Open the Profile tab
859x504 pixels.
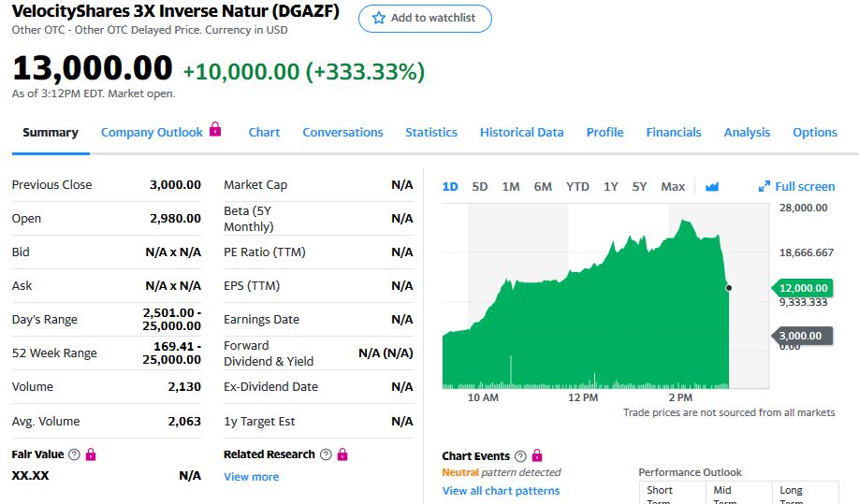click(604, 133)
